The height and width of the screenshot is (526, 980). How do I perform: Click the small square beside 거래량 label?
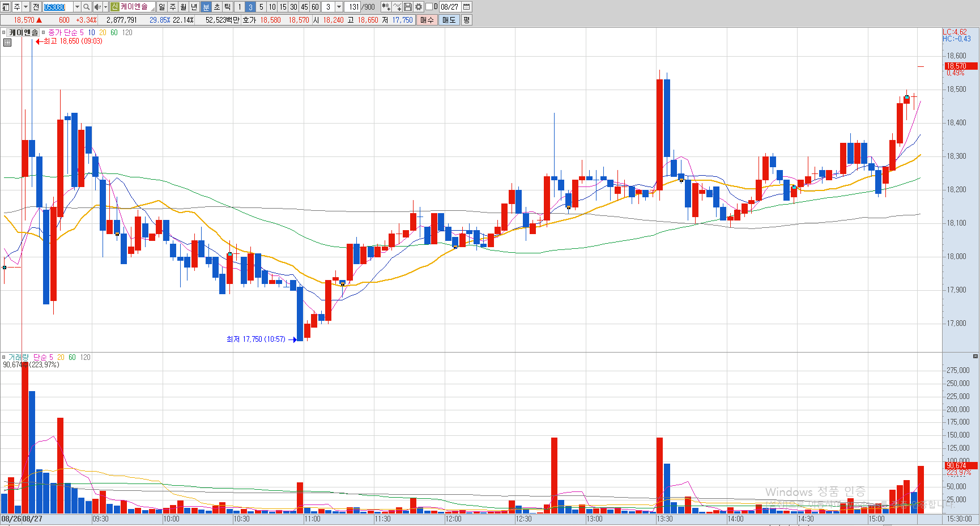point(3,358)
